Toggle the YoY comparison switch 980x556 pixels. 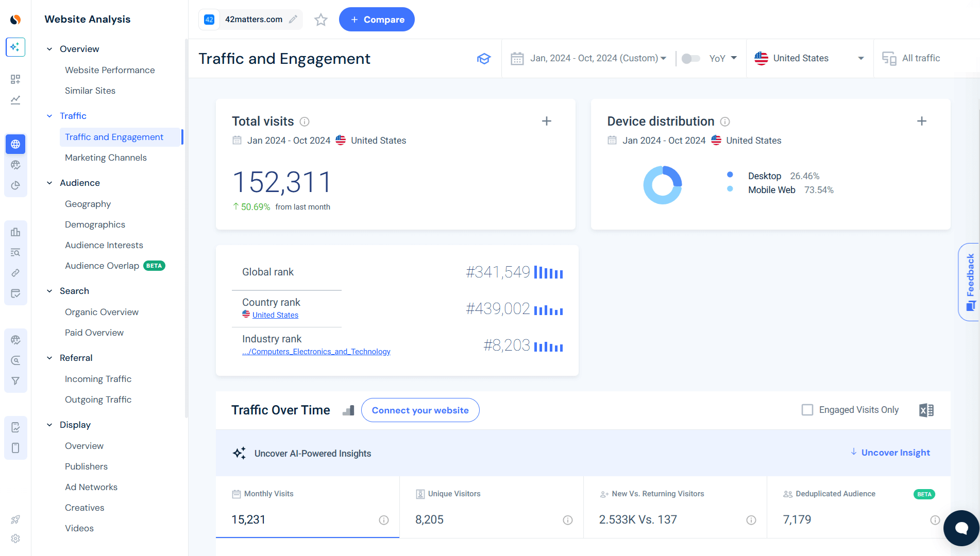coord(690,58)
